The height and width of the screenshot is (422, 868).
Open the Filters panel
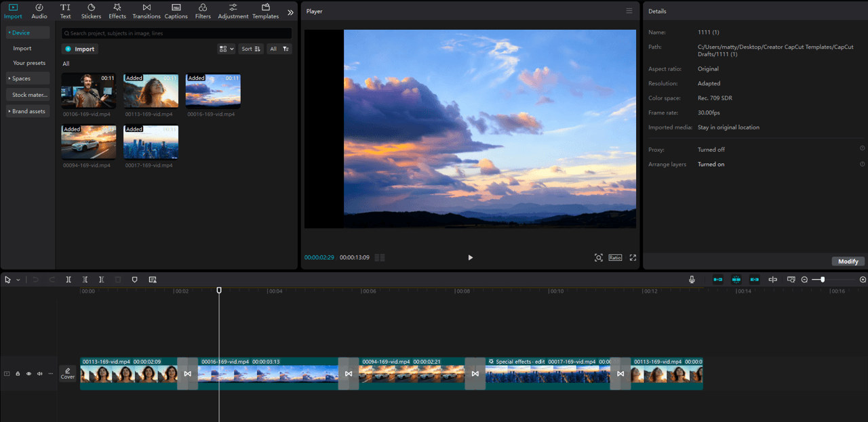203,10
